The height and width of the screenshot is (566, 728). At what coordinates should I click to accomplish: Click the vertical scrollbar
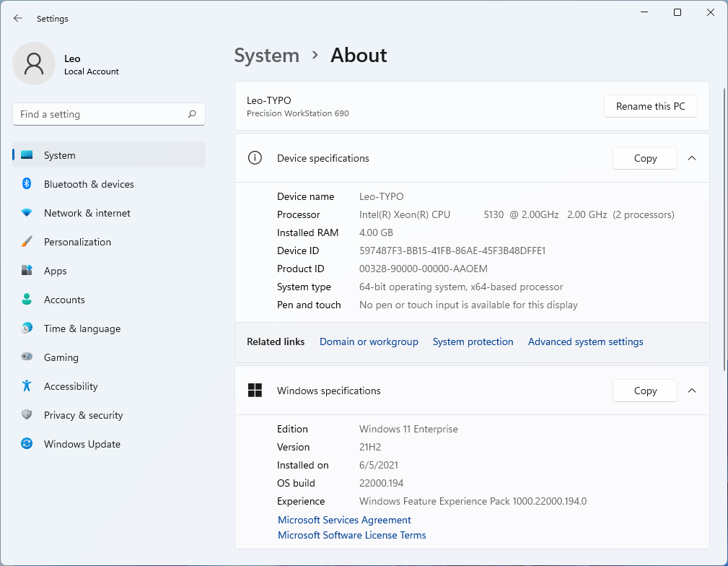click(724, 229)
